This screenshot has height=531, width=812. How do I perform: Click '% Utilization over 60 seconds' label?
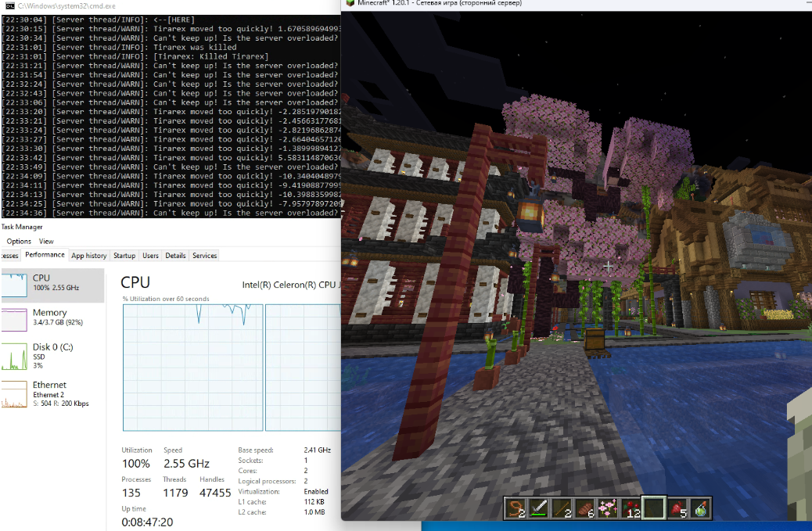pyautogui.click(x=166, y=299)
